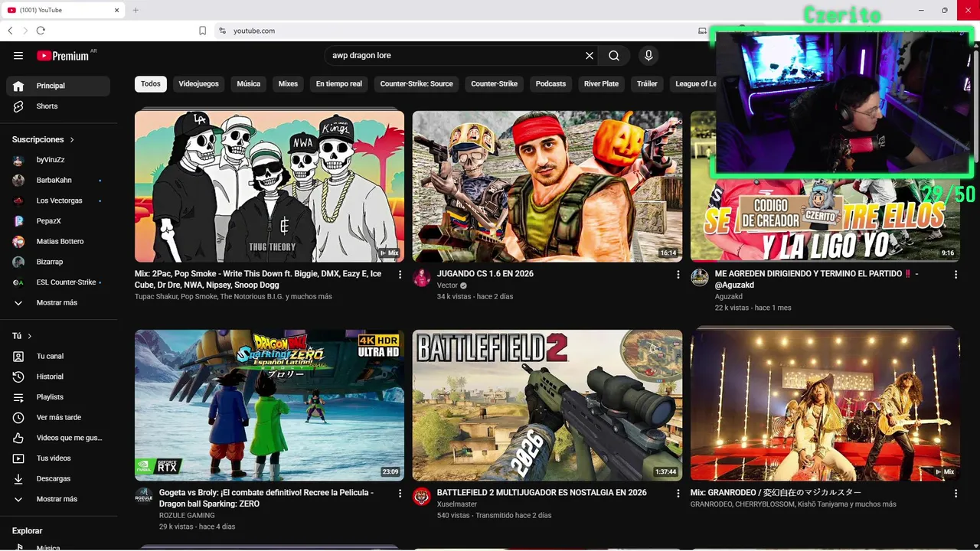
Task: Open a new browser tab
Action: pyautogui.click(x=136, y=10)
